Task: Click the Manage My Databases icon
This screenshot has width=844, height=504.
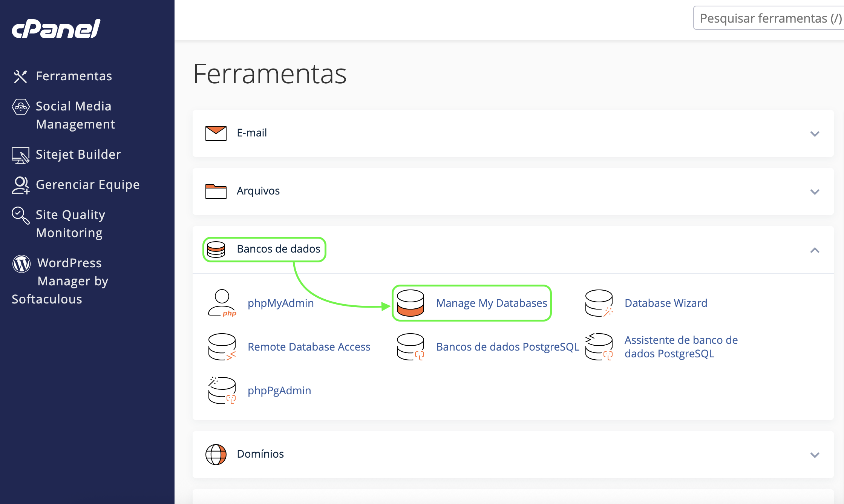Action: point(411,303)
